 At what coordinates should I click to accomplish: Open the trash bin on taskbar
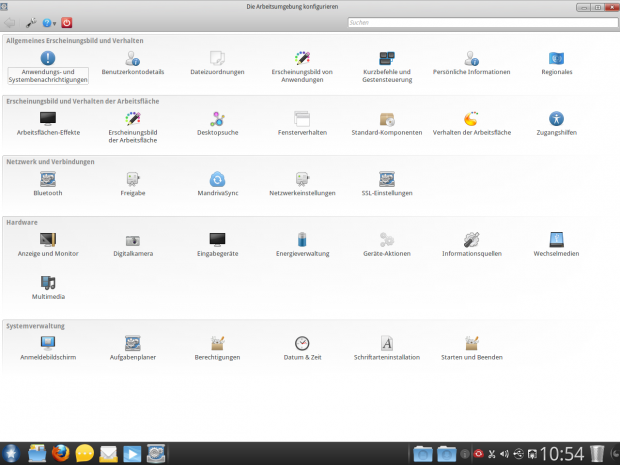tap(597, 454)
